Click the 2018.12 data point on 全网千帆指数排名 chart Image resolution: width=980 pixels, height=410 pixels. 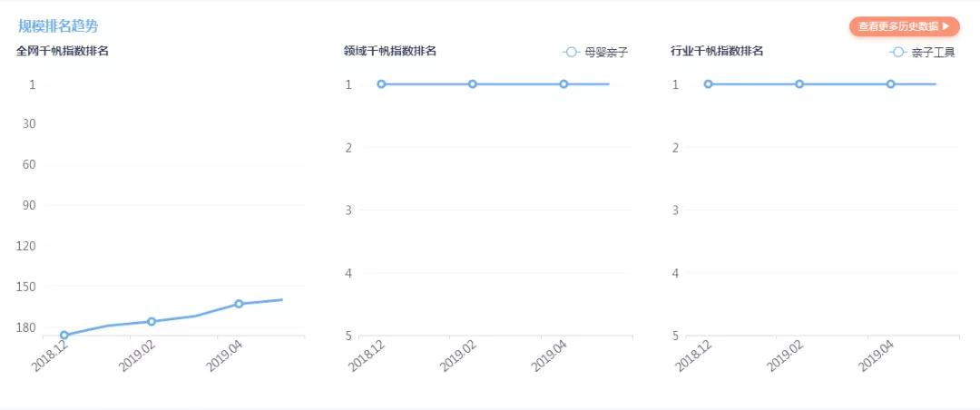click(x=64, y=336)
